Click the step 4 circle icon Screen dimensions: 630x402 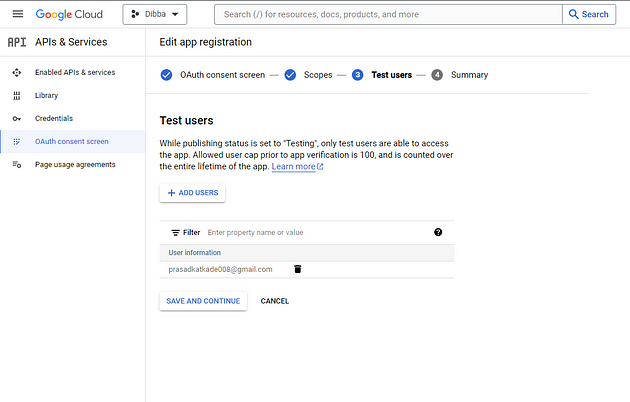(x=437, y=75)
